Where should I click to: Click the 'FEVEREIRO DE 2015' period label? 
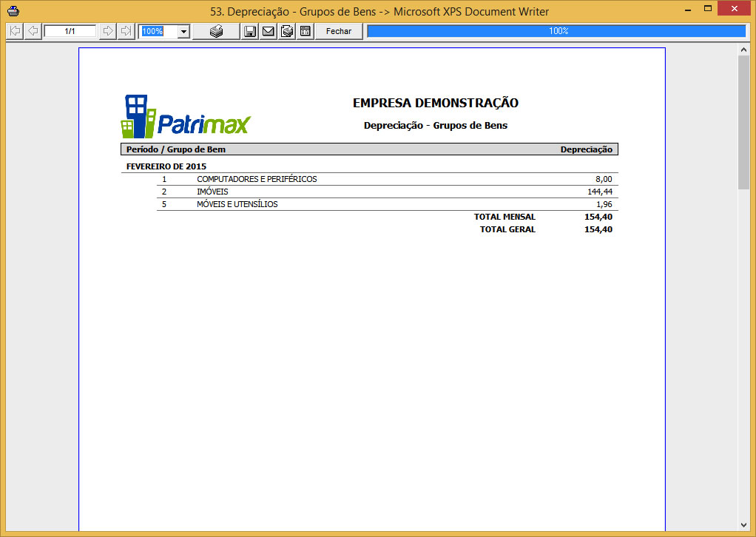pos(166,166)
